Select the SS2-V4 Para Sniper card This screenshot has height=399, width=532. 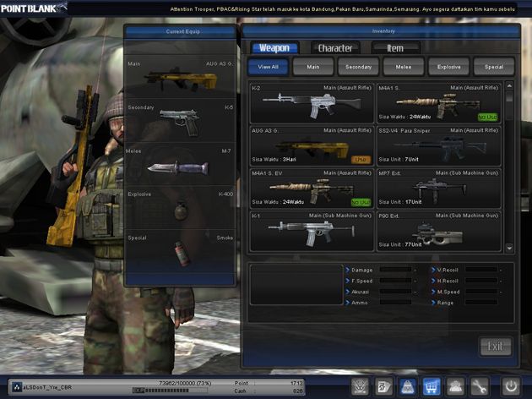[439, 145]
